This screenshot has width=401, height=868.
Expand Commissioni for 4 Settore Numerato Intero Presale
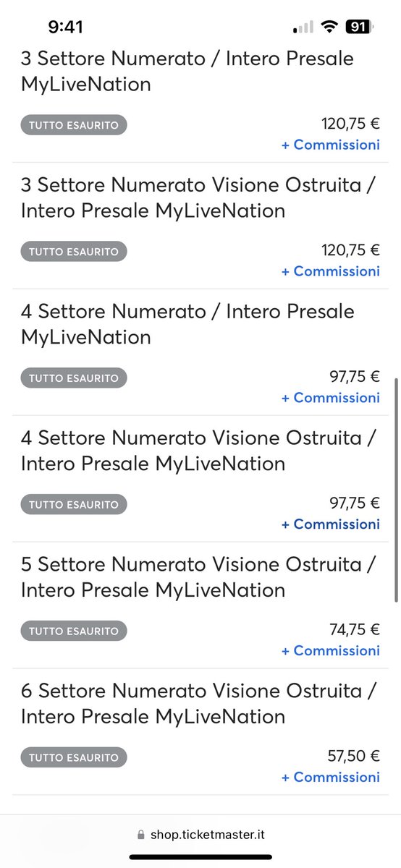pyautogui.click(x=330, y=398)
